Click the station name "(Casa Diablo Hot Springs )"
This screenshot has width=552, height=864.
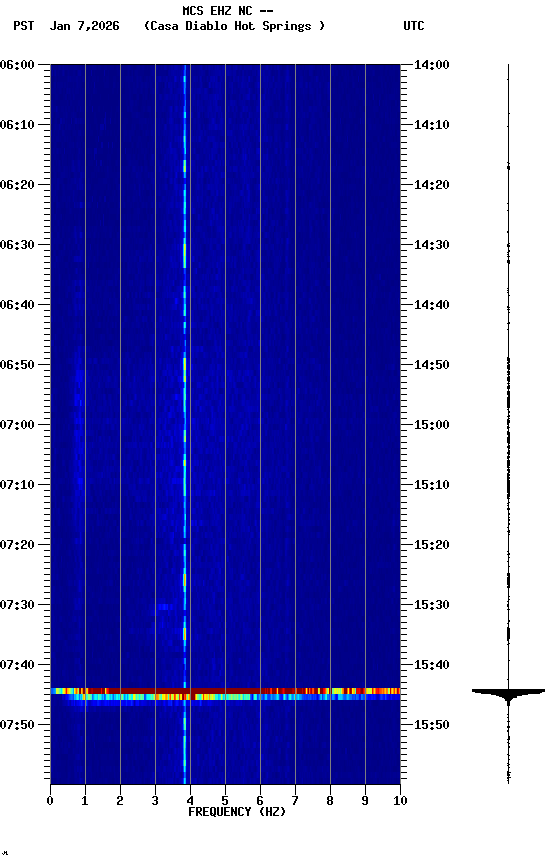(235, 26)
